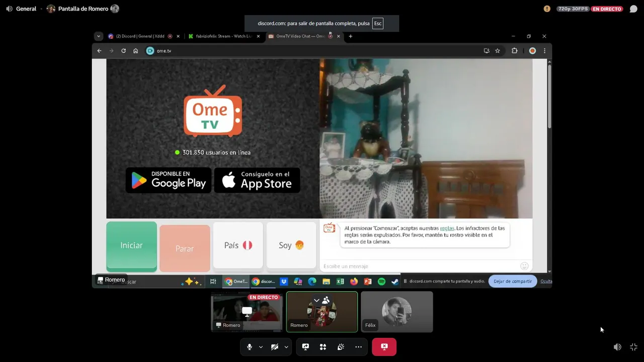Screen dimensions: 644x362
Task: Click the green Iniciar button on OmeTV
Action: pyautogui.click(x=131, y=245)
